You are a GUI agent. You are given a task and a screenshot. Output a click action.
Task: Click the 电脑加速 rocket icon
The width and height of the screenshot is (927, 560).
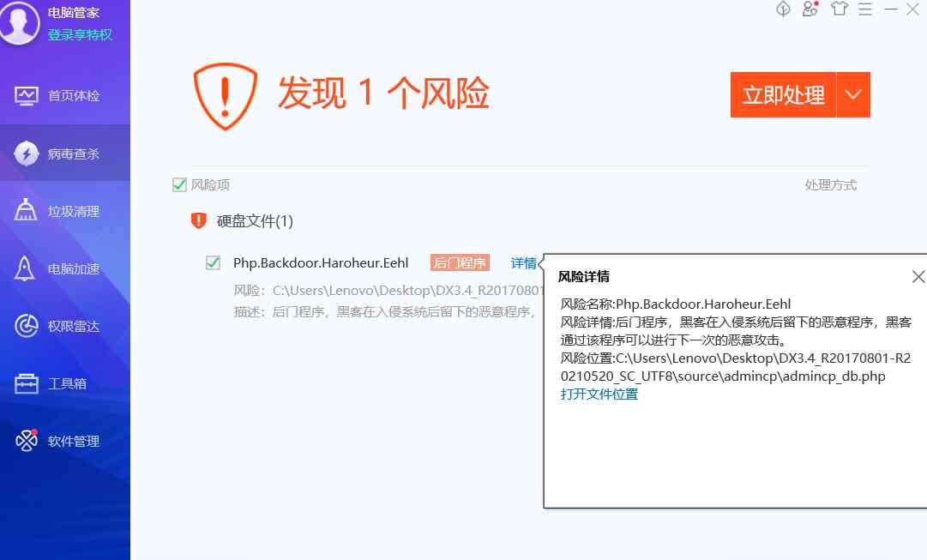click(x=24, y=268)
